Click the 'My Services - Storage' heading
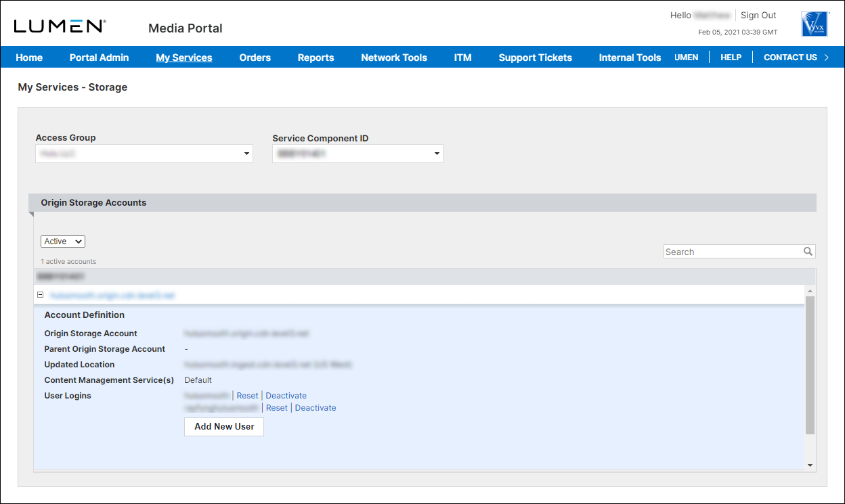845x504 pixels. 72,87
